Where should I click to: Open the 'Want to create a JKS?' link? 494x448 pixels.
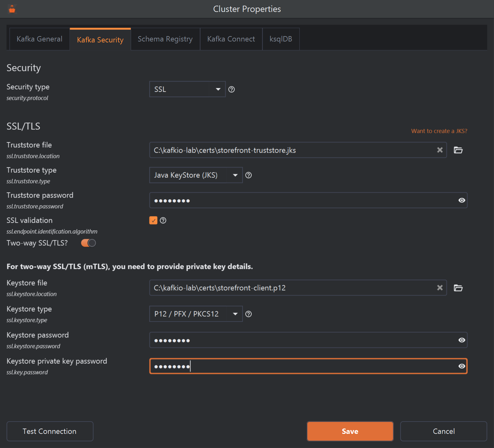(439, 131)
